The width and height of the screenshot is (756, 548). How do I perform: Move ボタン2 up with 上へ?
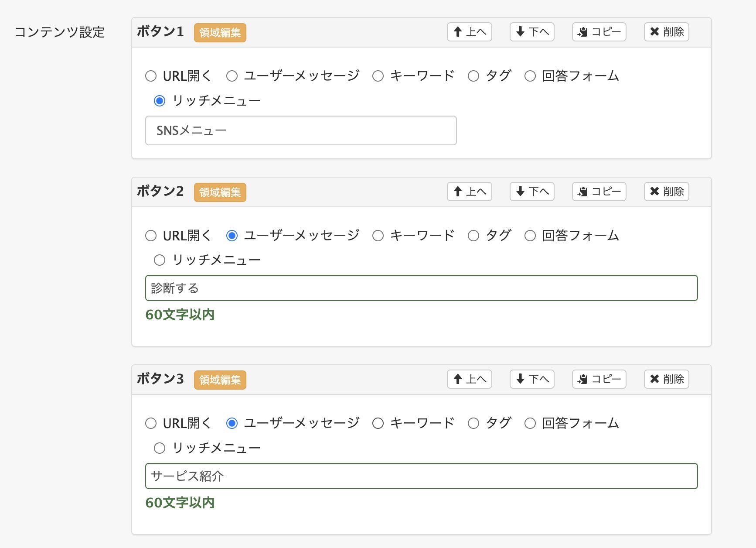(470, 192)
